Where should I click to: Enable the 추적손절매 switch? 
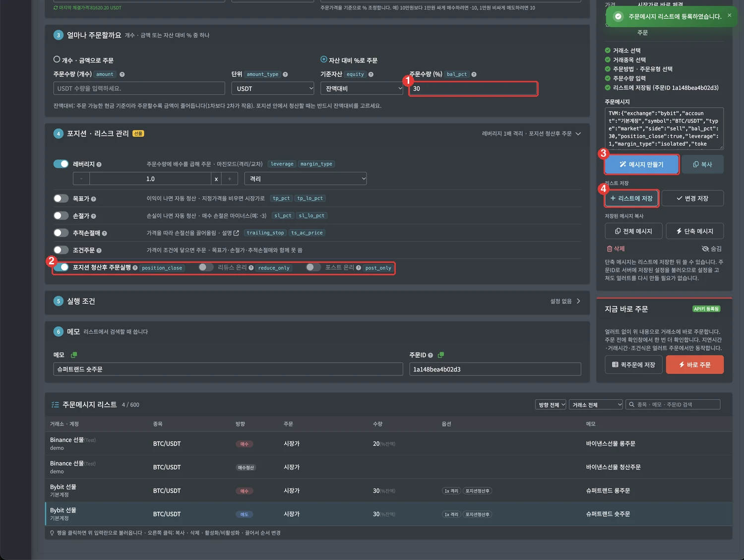[x=61, y=233]
